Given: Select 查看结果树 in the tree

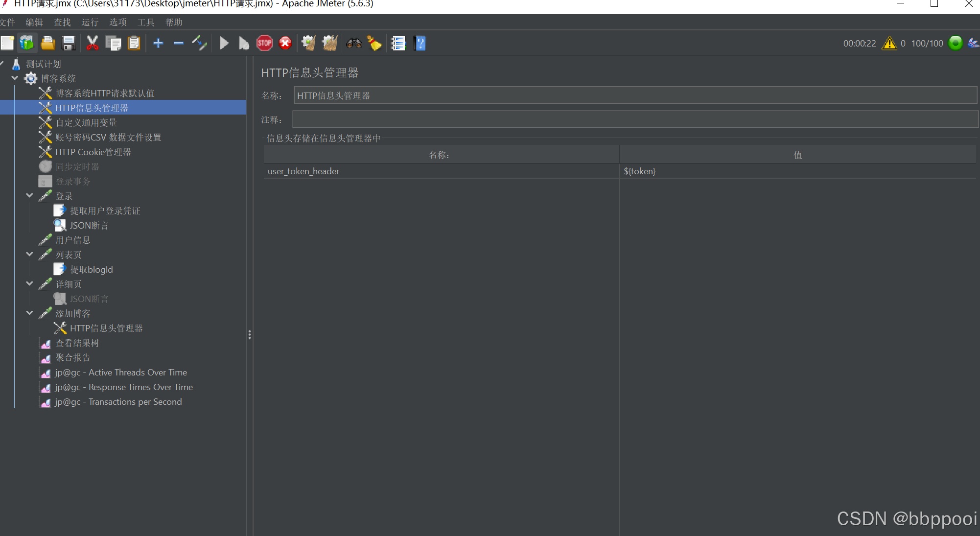Looking at the screenshot, I should (x=77, y=343).
